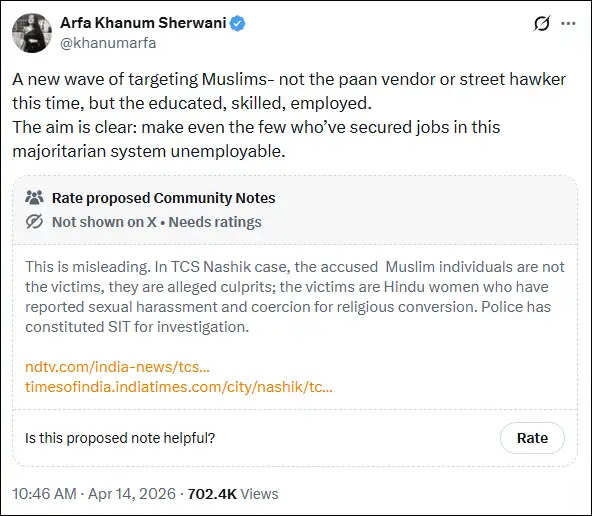Open the ndtv.com india-news source link
The image size is (592, 516).
click(117, 367)
